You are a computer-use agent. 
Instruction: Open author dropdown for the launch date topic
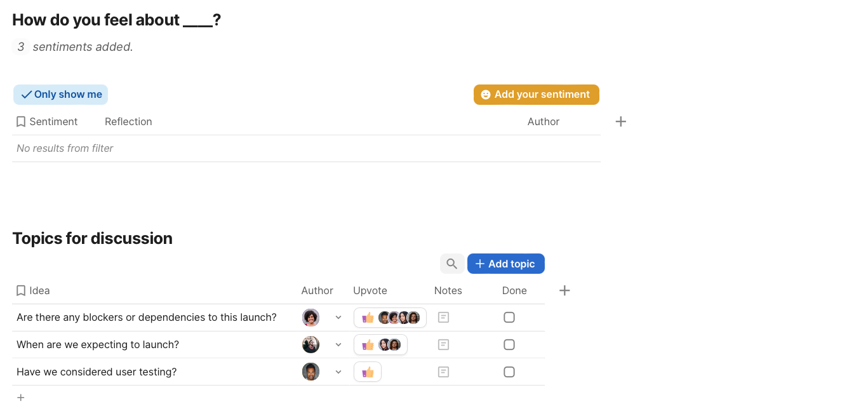coord(338,344)
